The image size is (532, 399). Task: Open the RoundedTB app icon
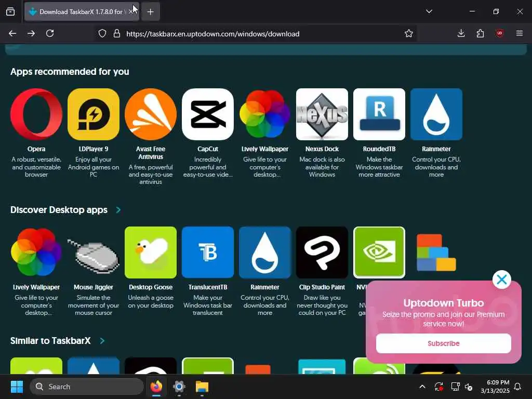click(x=379, y=114)
